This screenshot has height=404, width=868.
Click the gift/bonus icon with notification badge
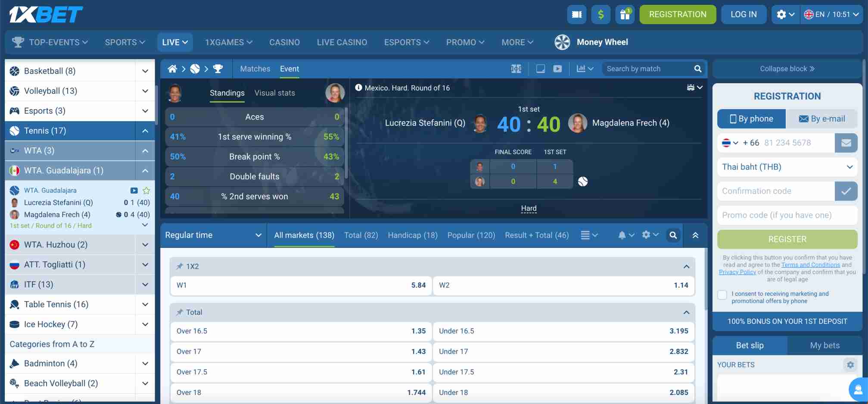pos(625,14)
